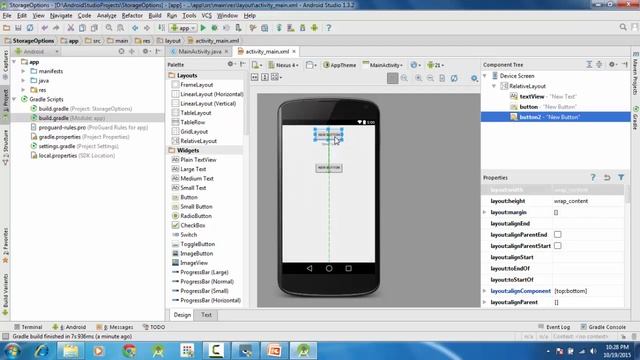640x360 pixels.
Task: Open the Gradle Console
Action: (603, 327)
